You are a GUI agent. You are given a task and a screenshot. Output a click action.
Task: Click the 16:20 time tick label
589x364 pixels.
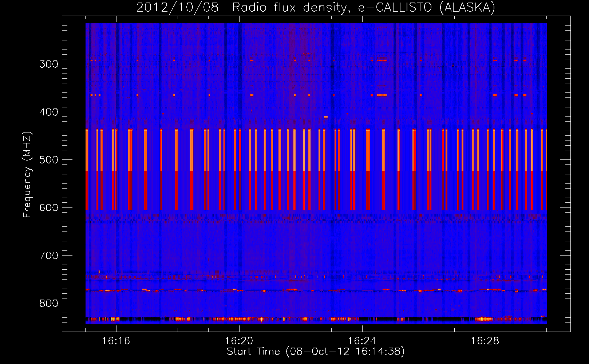[239, 341]
